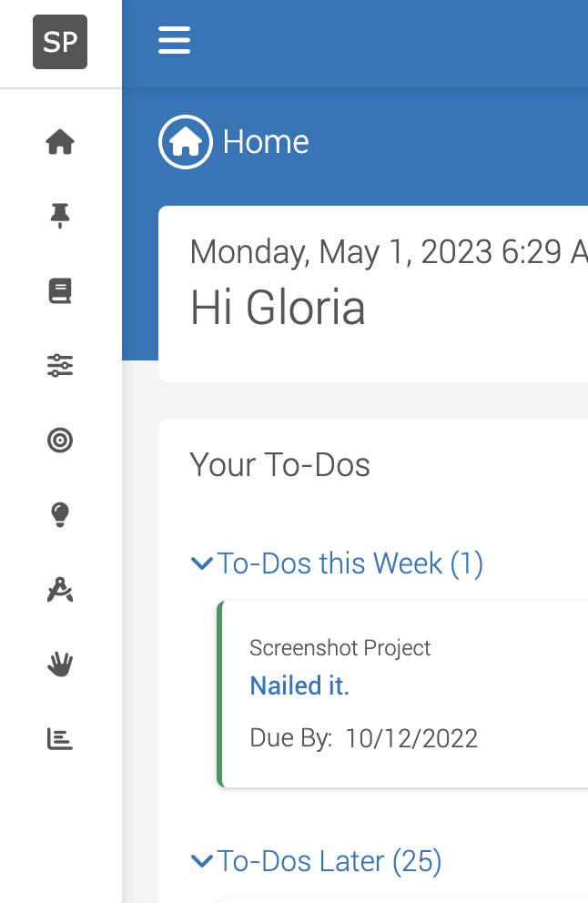Click the Due By 10/12/2022 date
This screenshot has height=903, width=588.
click(411, 737)
